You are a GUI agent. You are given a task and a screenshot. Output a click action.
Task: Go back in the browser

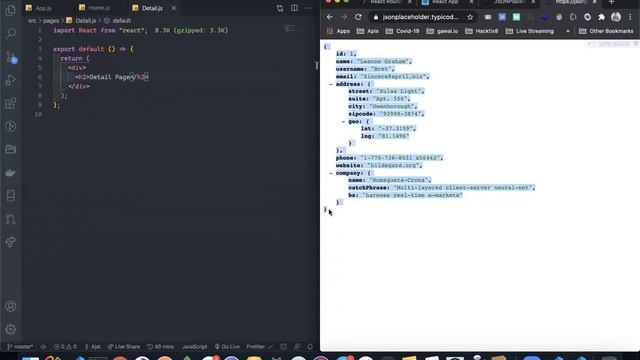(330, 17)
